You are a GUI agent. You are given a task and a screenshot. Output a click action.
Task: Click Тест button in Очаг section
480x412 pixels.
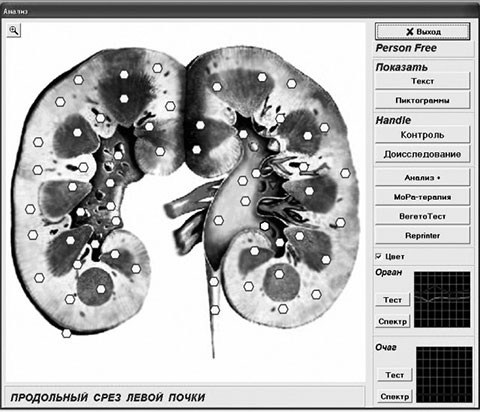[395, 375]
